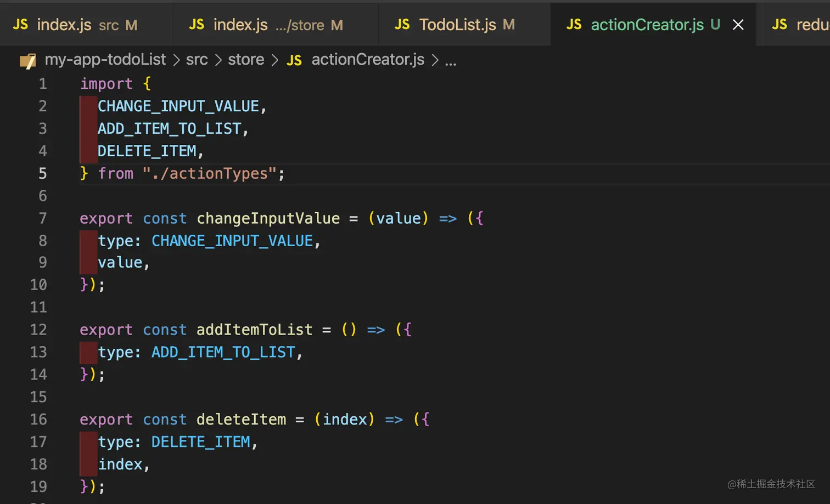This screenshot has width=830, height=504.
Task: Click the folder icon in the breadcrumb
Action: pyautogui.click(x=28, y=60)
